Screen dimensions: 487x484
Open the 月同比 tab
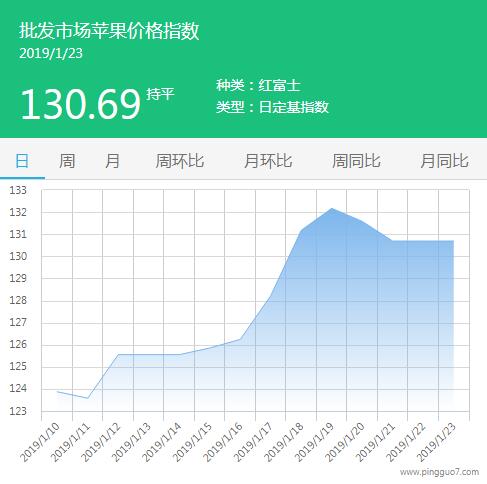coord(444,161)
